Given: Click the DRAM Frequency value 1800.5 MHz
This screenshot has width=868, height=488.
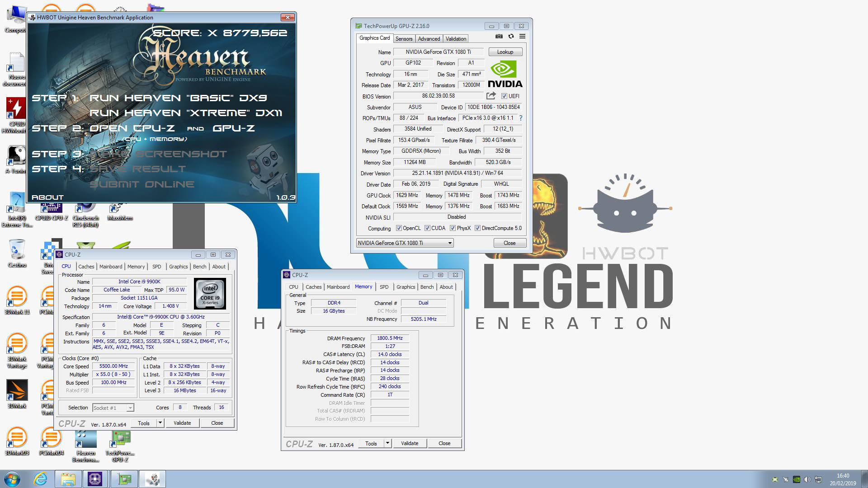Looking at the screenshot, I should tap(390, 338).
